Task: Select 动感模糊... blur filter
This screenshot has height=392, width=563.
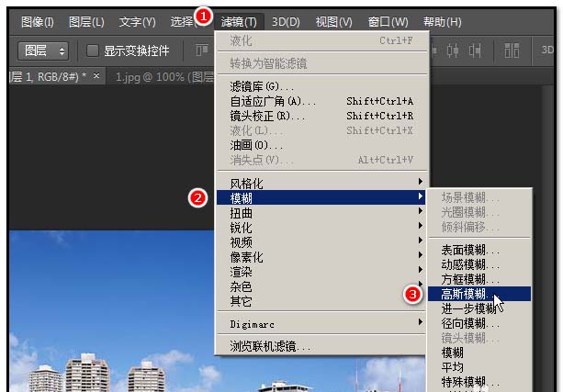Action: [479, 264]
